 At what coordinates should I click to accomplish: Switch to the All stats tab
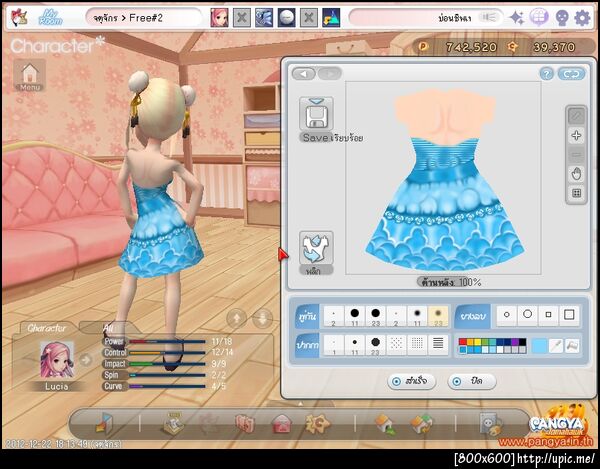pos(108,328)
